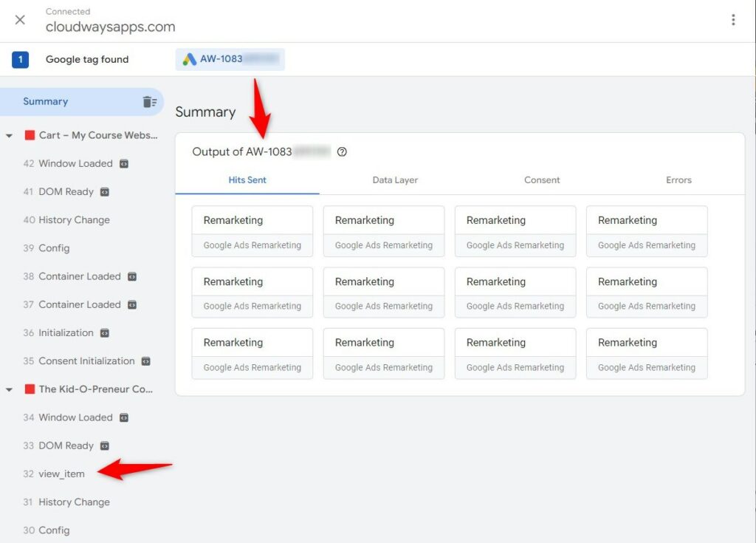This screenshot has height=543, width=756.
Task: Click the code icon beside 34 Window Loaded
Action: coord(124,417)
